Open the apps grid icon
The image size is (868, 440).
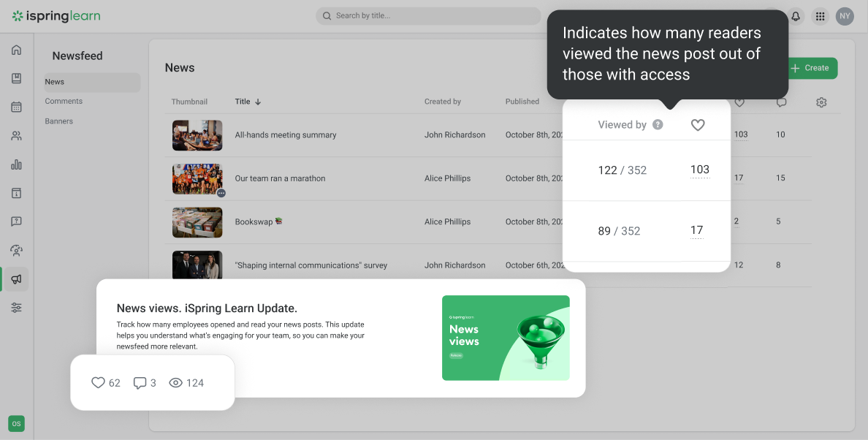pyautogui.click(x=820, y=16)
